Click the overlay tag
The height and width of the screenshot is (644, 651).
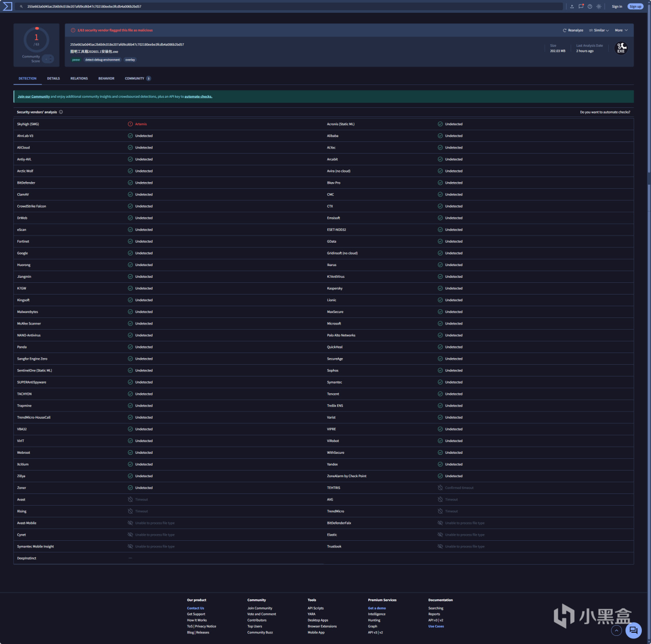pos(130,60)
